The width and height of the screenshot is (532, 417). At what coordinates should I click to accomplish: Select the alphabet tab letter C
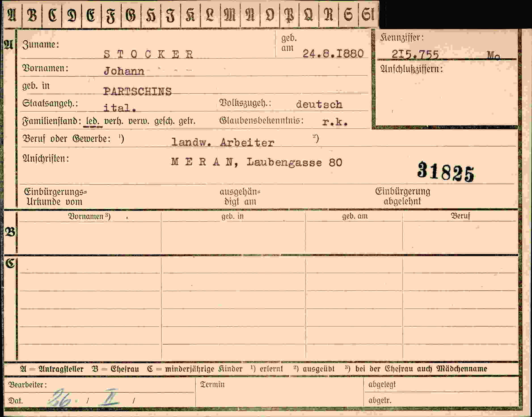click(52, 15)
